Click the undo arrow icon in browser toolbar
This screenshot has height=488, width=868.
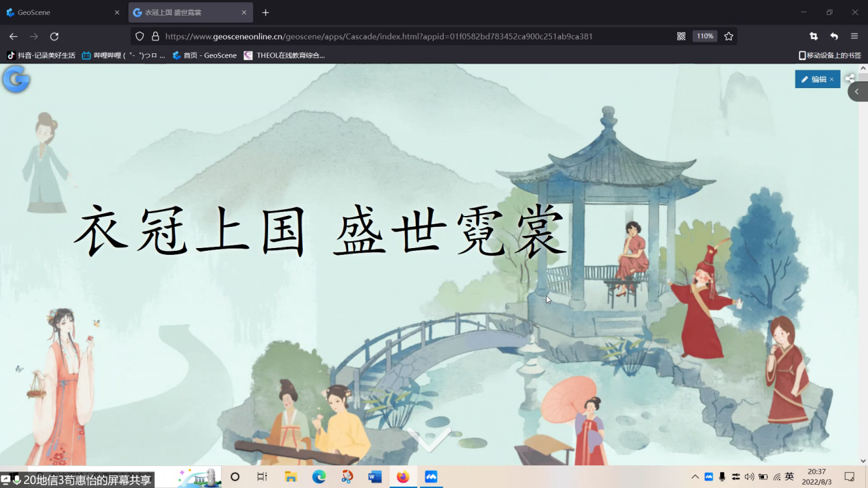pos(834,36)
